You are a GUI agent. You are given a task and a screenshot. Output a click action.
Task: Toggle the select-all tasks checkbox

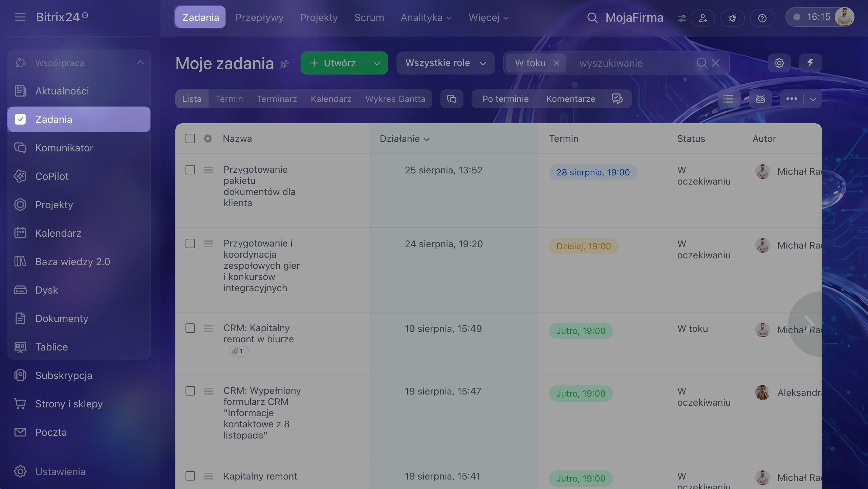click(190, 139)
